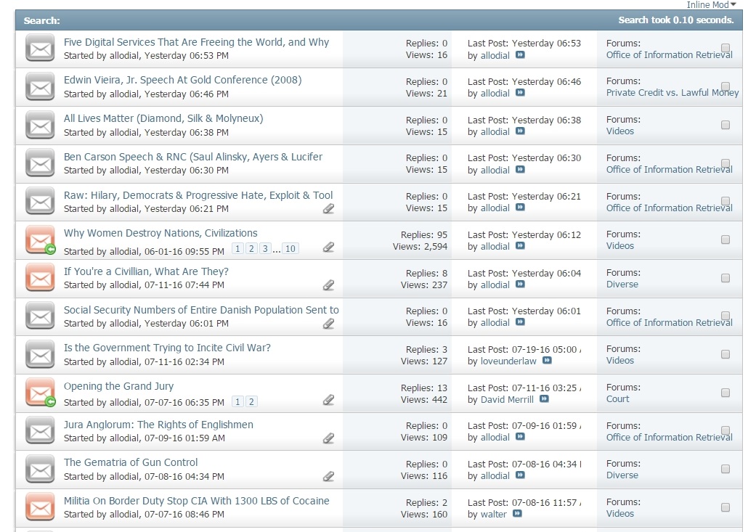Viewport: 756px width, 532px height.
Task: Jump to David Merrill's last post arrow
Action: [x=544, y=399]
